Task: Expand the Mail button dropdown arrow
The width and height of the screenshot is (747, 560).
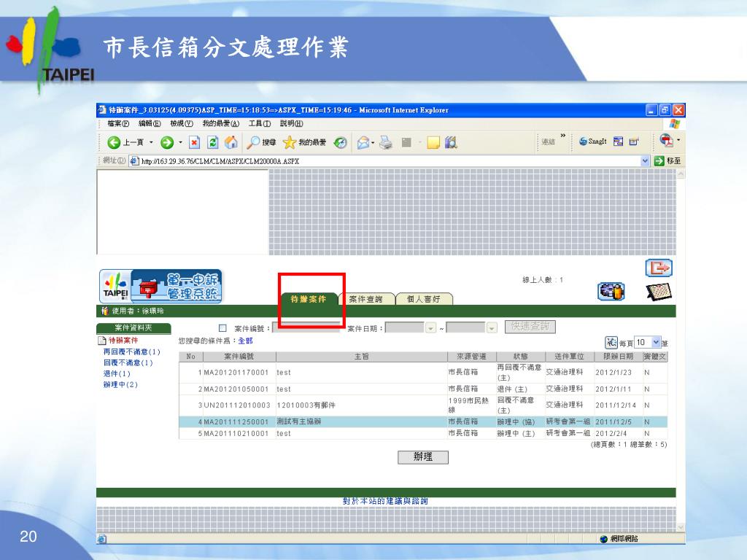Action: (x=373, y=142)
